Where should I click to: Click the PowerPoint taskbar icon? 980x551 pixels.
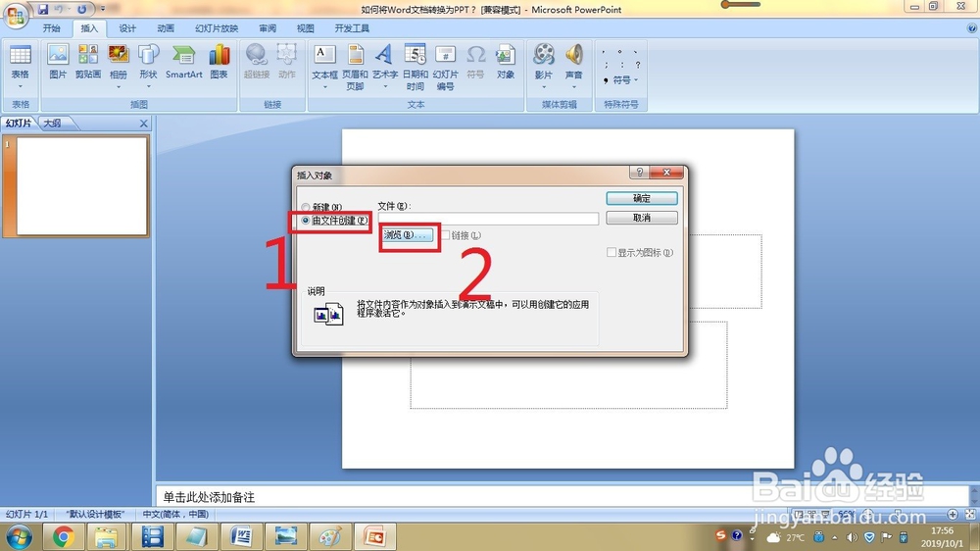[x=375, y=536]
